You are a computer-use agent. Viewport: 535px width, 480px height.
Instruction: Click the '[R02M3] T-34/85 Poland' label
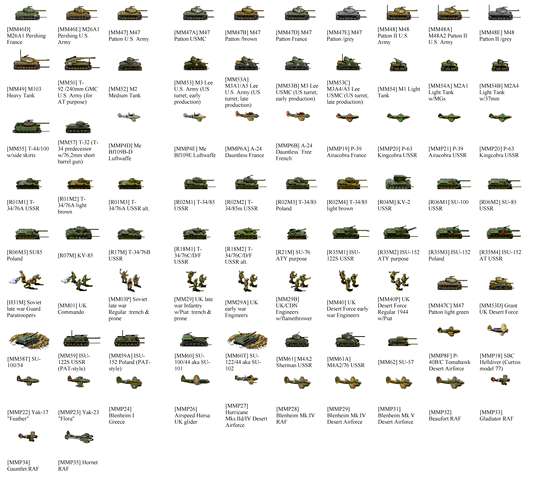[x=296, y=205]
